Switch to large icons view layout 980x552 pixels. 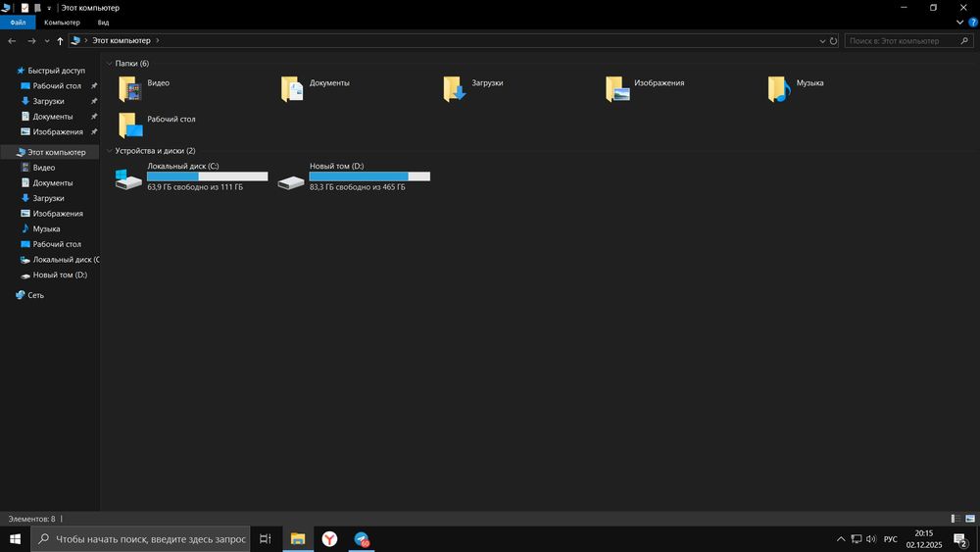970,519
